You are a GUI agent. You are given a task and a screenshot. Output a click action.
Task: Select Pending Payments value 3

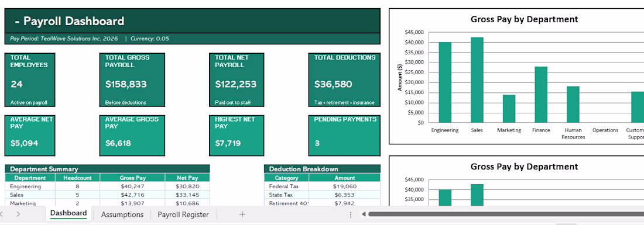click(x=317, y=143)
